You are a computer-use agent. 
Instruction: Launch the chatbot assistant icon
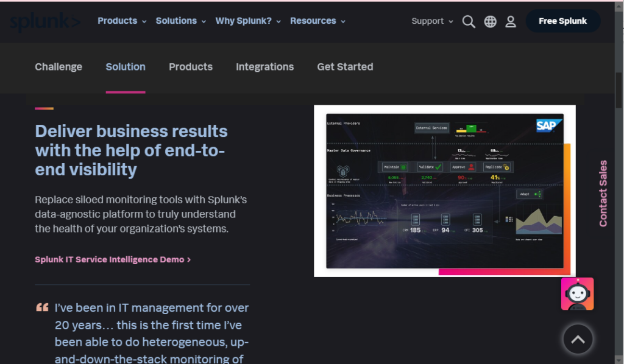tap(576, 293)
